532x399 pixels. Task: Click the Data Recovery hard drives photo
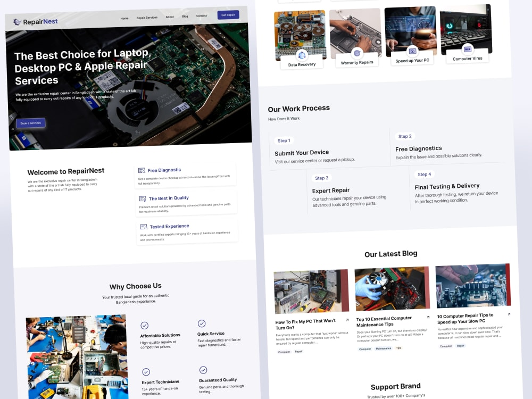300,34
